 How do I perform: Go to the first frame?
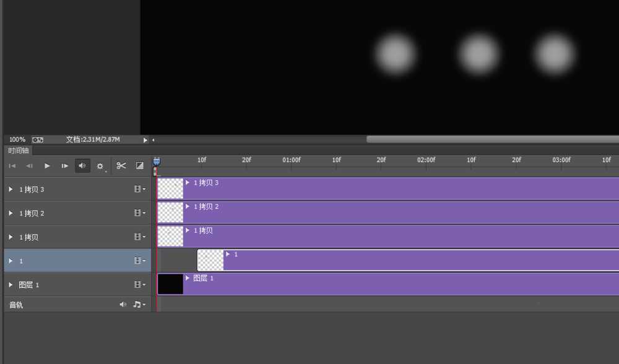[12, 165]
